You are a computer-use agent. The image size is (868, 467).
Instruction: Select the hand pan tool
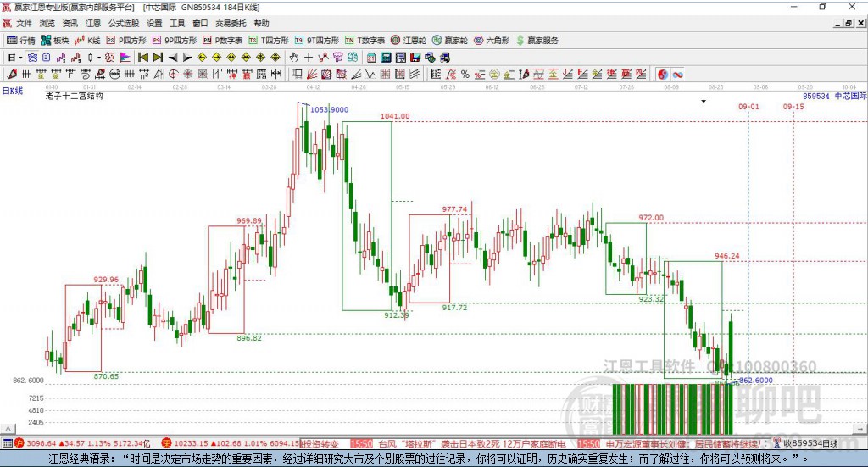click(x=293, y=58)
